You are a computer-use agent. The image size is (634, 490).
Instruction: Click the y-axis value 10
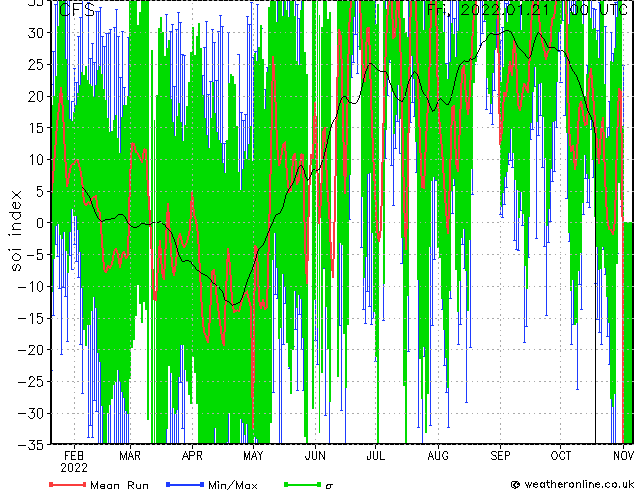[36, 160]
